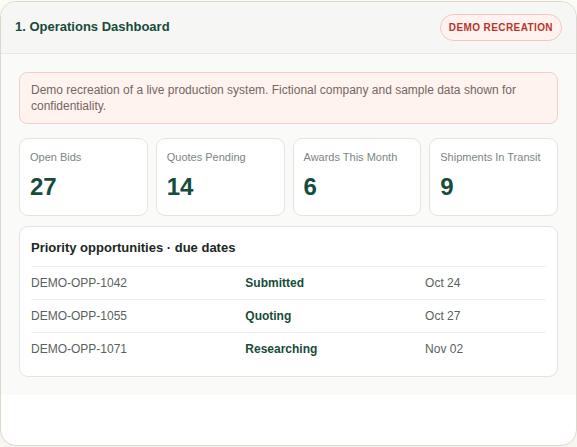Open opportunity DEMO-OPP-1055
The image size is (577, 447).
pyautogui.click(x=79, y=316)
